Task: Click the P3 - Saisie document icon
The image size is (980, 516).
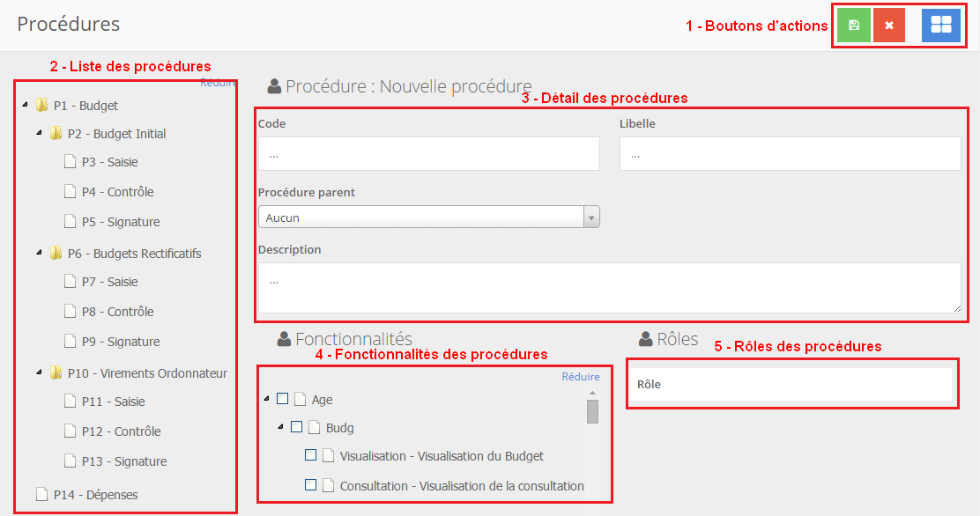Action: click(71, 162)
